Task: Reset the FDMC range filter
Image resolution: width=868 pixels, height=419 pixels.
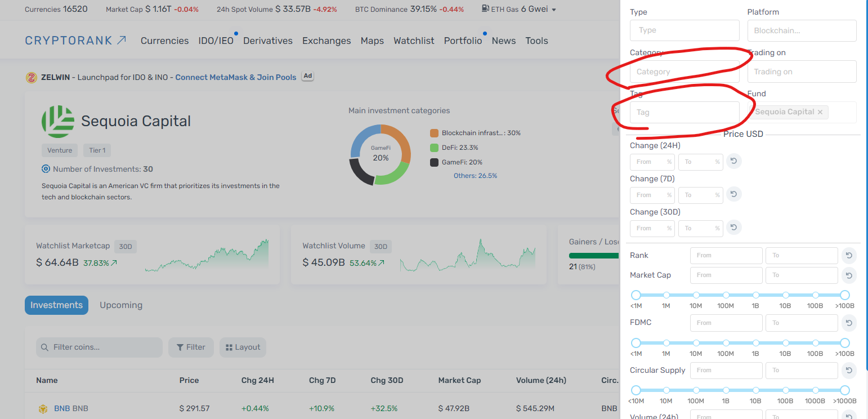Action: 848,323
